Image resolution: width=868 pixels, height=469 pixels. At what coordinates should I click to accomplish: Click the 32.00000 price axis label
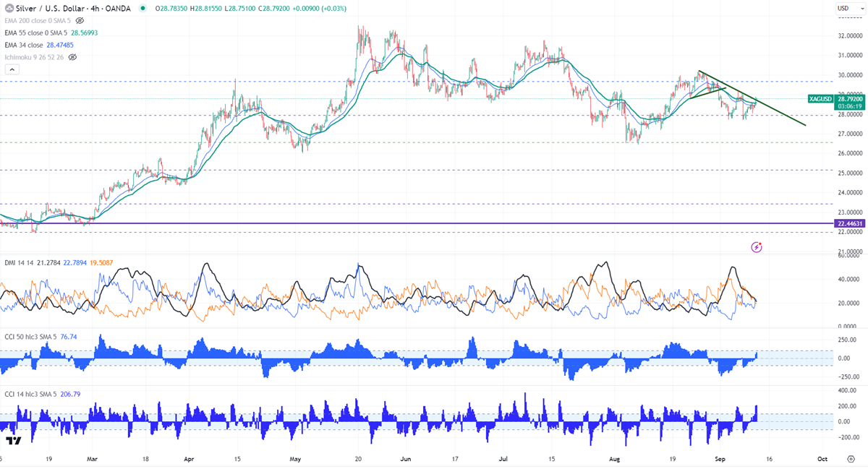[x=849, y=35]
